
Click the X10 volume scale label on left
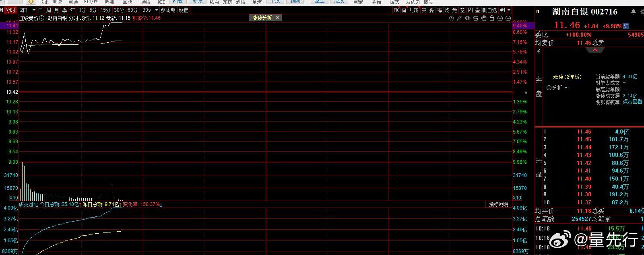pos(14,198)
